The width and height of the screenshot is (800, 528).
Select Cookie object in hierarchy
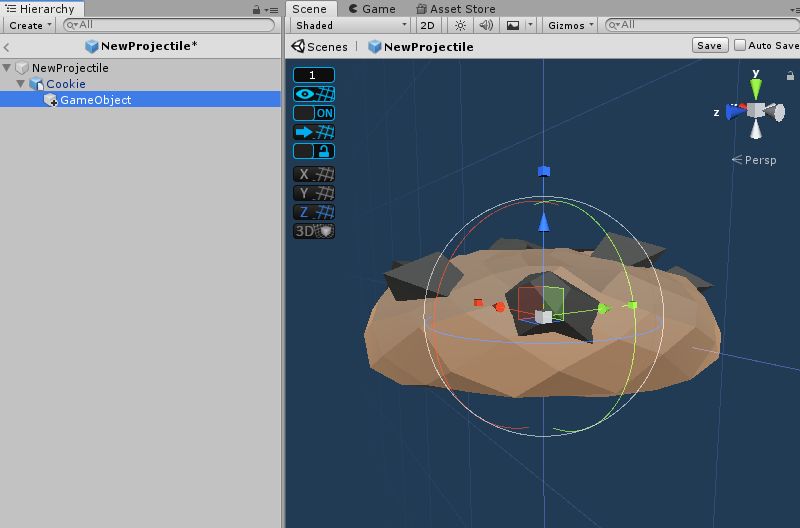pos(66,84)
